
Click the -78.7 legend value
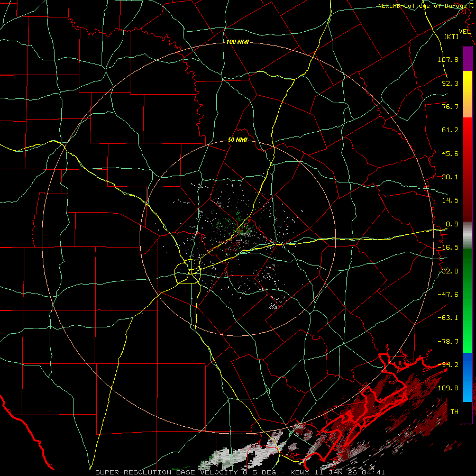click(x=448, y=342)
